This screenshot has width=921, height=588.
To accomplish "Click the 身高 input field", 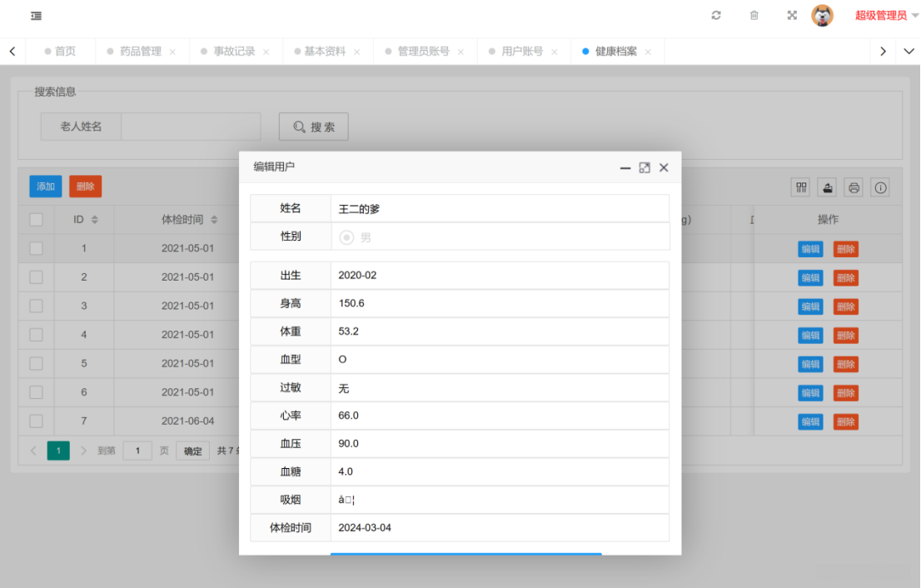I will 500,303.
